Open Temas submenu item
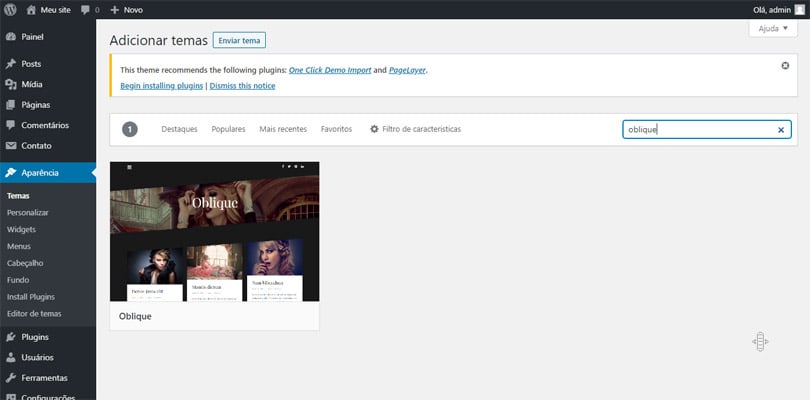This screenshot has width=810, height=400. (x=18, y=196)
